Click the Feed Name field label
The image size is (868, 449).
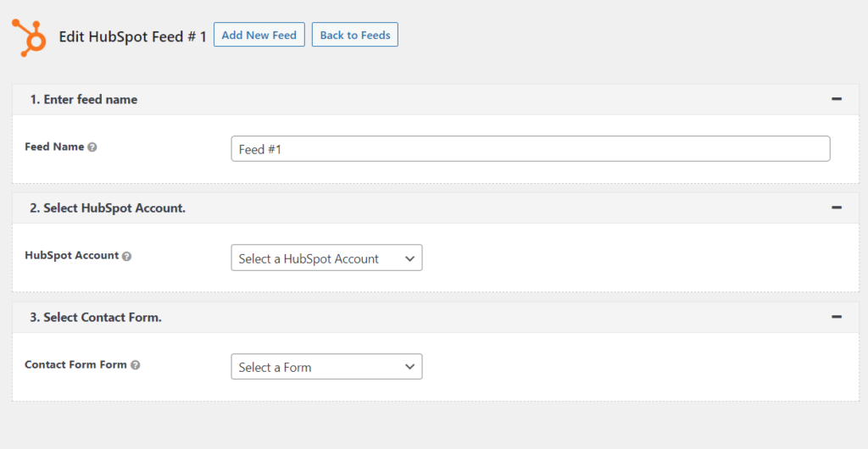(54, 147)
